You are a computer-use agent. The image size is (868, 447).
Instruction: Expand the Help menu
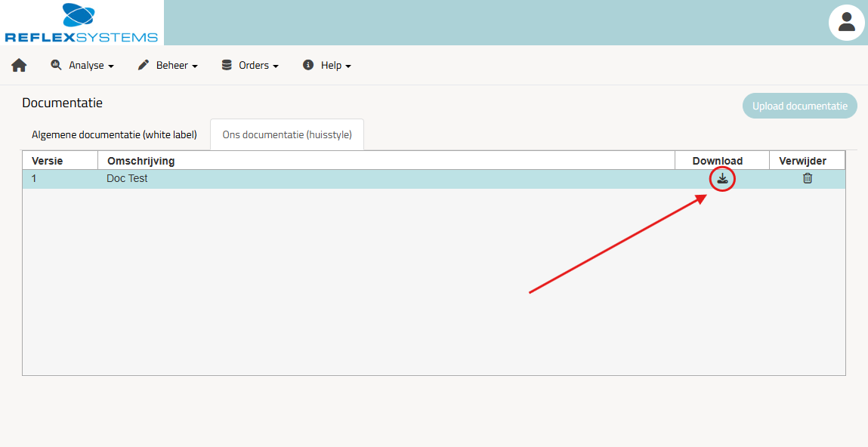pyautogui.click(x=326, y=65)
